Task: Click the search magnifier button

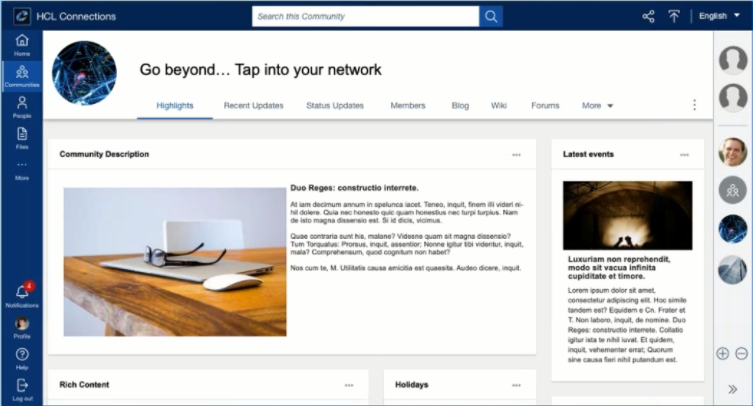Action: pos(491,16)
